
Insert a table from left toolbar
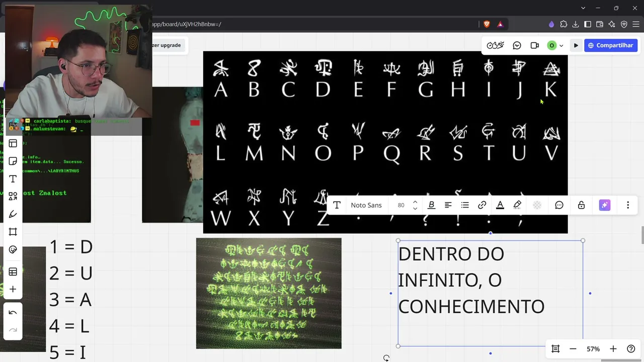tap(13, 272)
